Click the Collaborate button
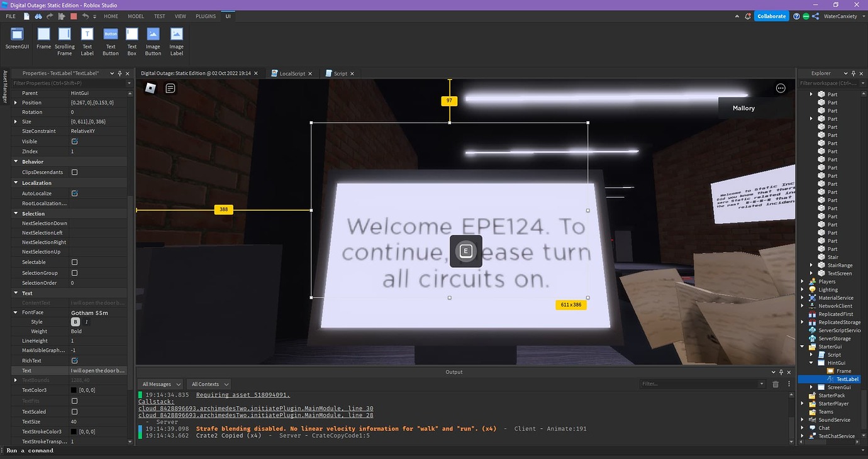 point(771,16)
